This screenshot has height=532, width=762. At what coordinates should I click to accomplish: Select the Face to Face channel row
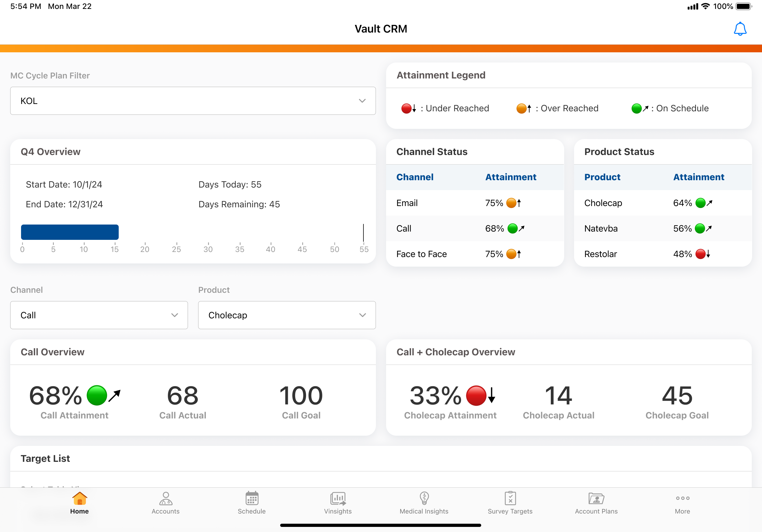coord(474,254)
